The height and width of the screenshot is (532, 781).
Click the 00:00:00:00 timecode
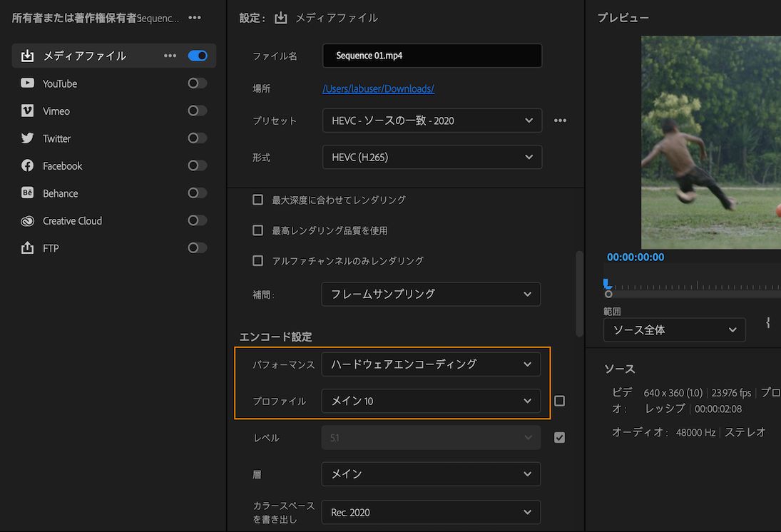635,257
